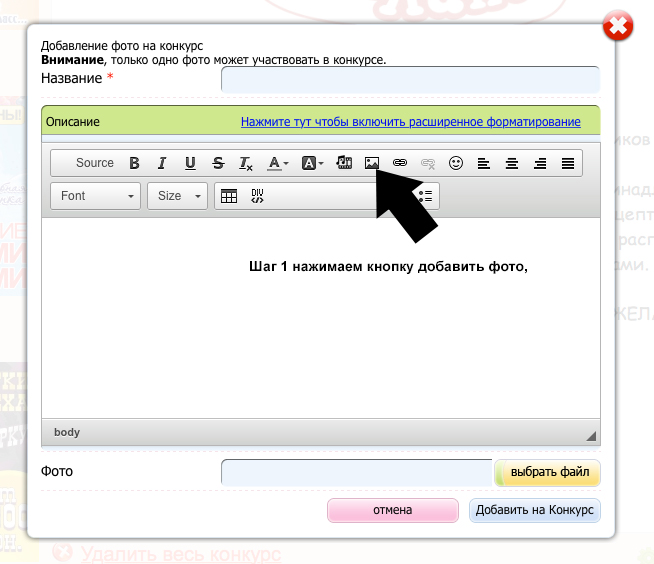The height and width of the screenshot is (564, 654).
Task: Click the create DIV container icon
Action: (257, 196)
